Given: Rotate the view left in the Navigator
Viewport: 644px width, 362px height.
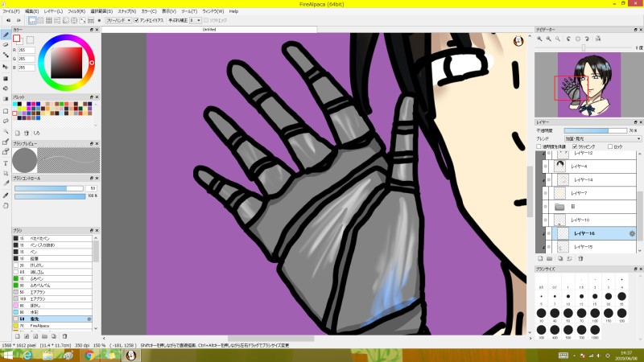Looking at the screenshot, I should (x=568, y=39).
